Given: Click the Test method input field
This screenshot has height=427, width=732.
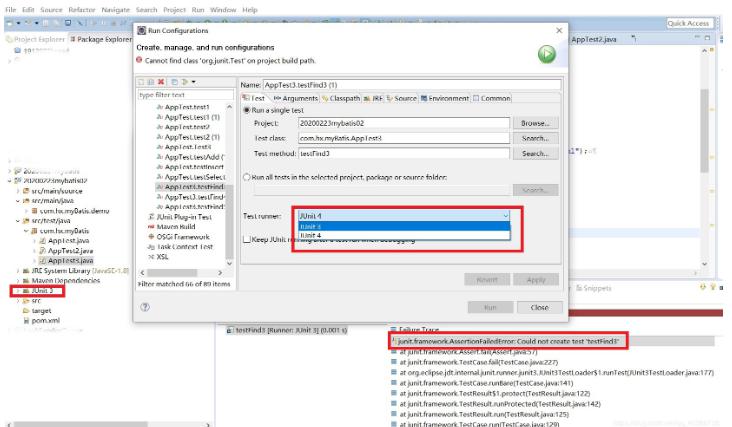Looking at the screenshot, I should click(404, 154).
